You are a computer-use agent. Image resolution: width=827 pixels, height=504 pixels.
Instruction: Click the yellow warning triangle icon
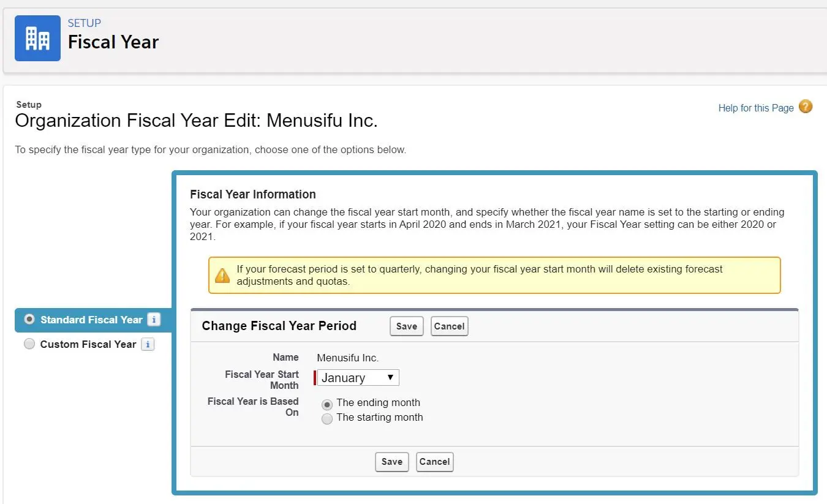[222, 275]
